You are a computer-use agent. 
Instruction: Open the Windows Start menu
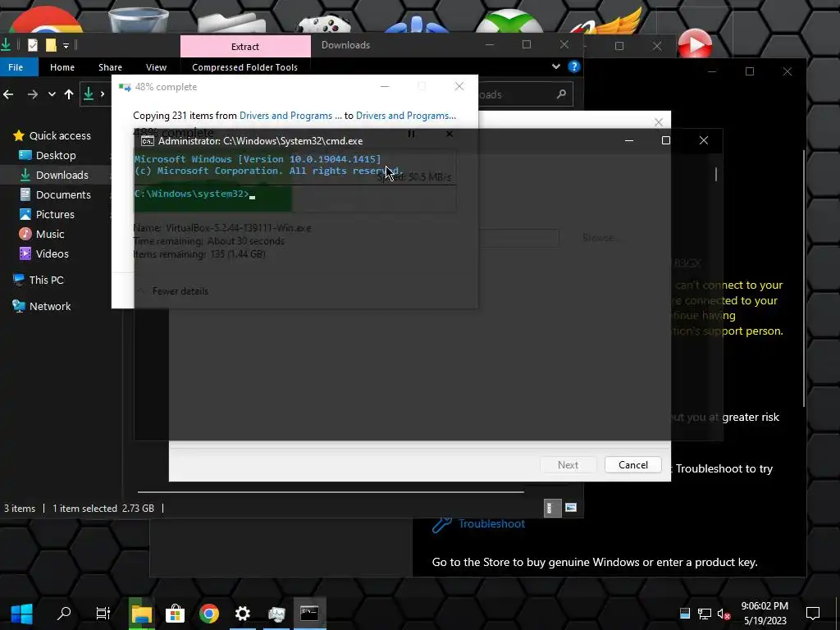pos(22,614)
